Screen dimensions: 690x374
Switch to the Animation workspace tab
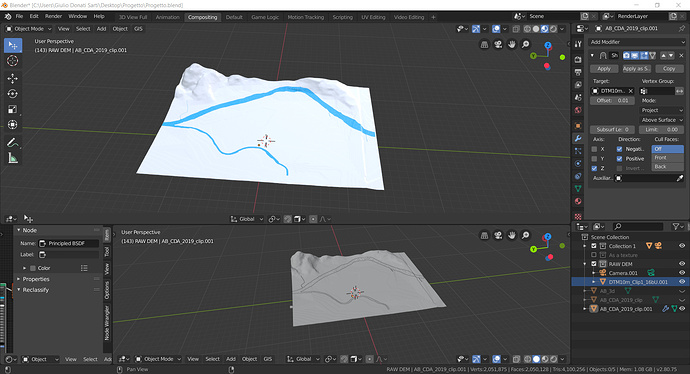(168, 17)
